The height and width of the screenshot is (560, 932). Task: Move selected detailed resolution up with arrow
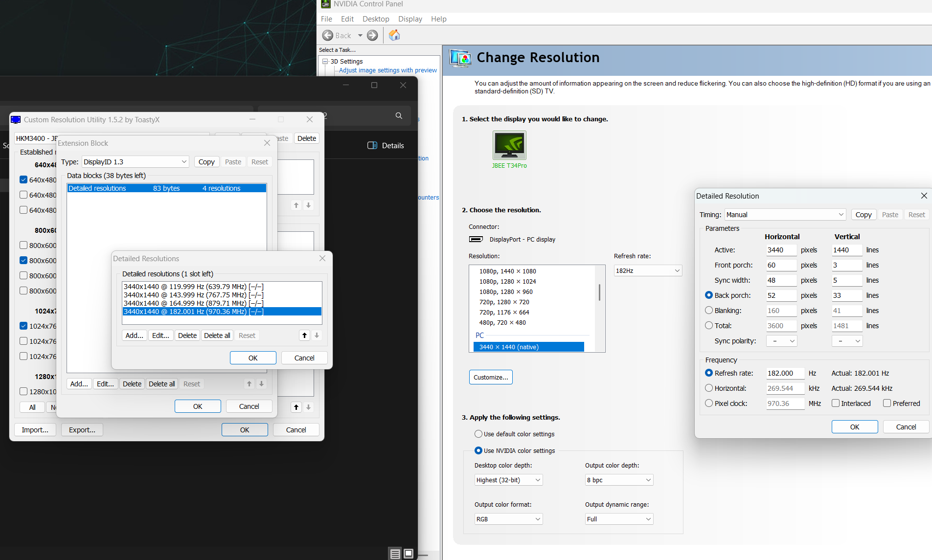(x=304, y=336)
